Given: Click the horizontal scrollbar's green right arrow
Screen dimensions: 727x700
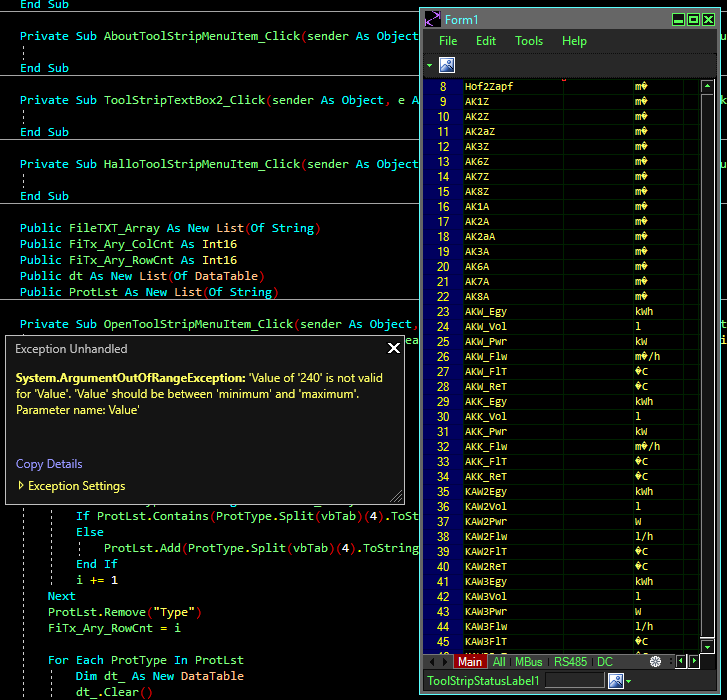Looking at the screenshot, I should [x=694, y=661].
